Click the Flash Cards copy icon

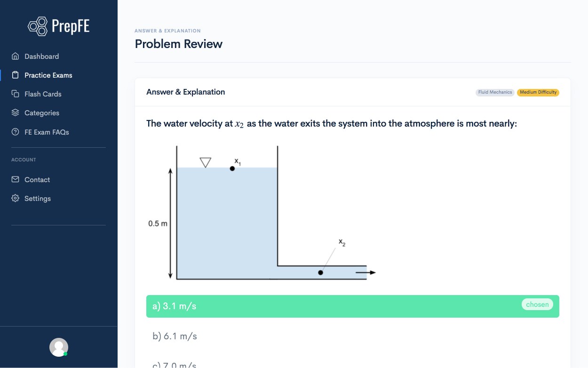pos(16,94)
